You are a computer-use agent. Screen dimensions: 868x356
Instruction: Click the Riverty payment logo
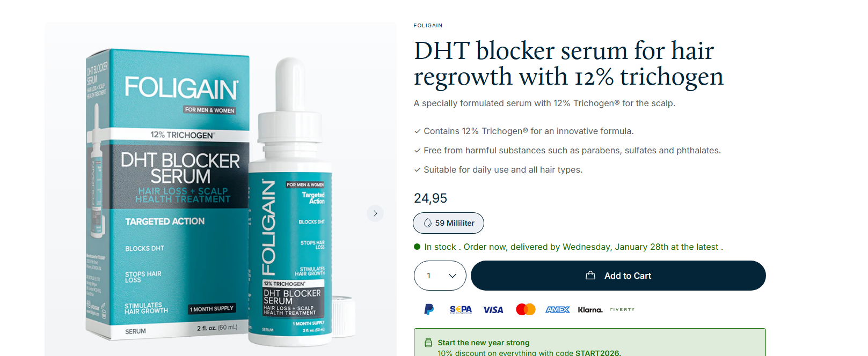(x=622, y=309)
